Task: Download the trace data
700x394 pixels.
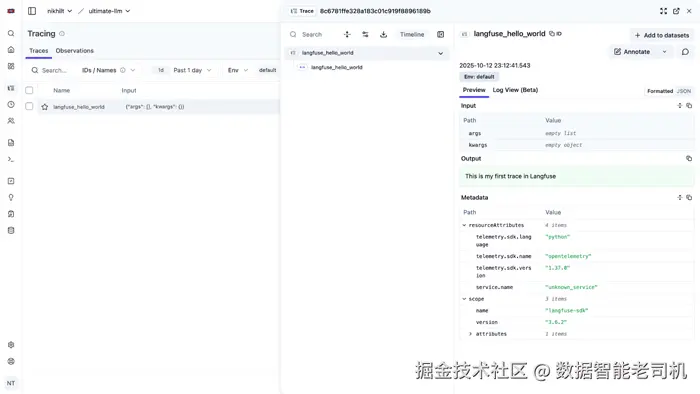Action: tap(383, 34)
